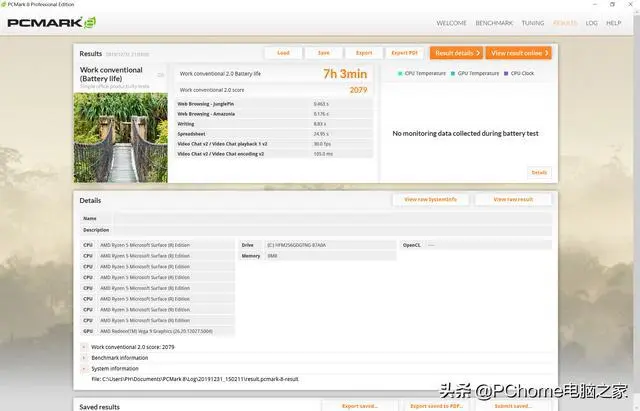Screen dimensions: 640x411
Task: Click the rope bridge benchmark thumbnail
Action: pyautogui.click(x=121, y=138)
